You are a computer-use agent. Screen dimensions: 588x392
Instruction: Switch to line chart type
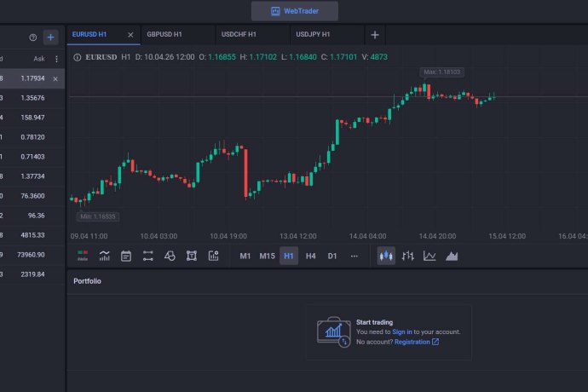[x=429, y=256]
